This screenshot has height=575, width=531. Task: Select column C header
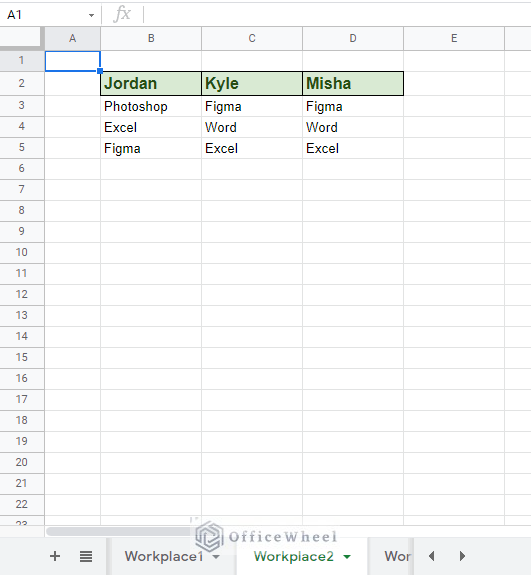tap(252, 38)
